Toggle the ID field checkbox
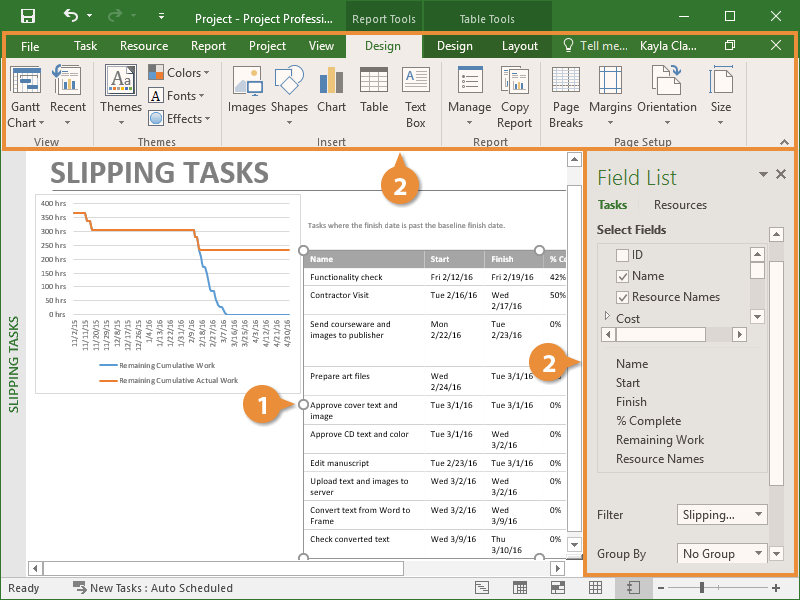 [x=623, y=255]
